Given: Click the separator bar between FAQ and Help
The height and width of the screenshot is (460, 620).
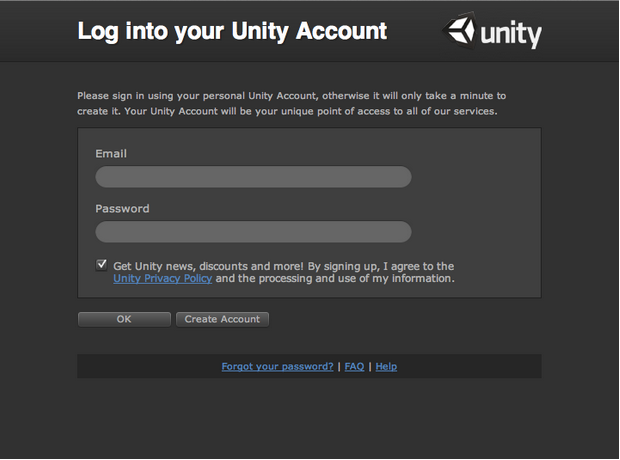Looking at the screenshot, I should 370,367.
